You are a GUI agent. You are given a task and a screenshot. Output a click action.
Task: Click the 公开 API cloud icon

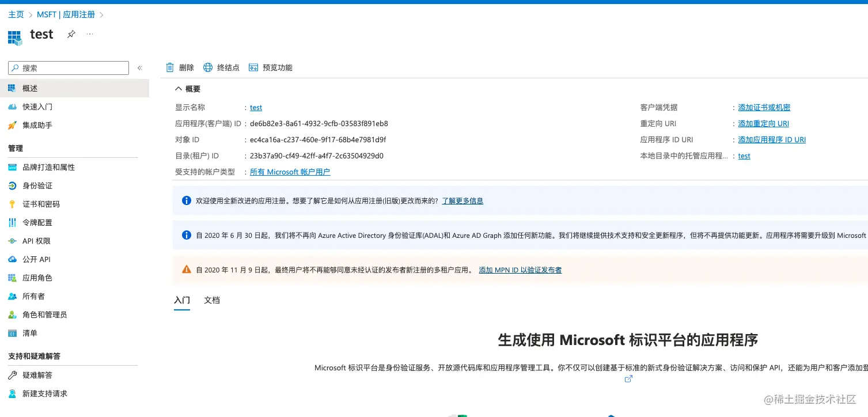click(12, 259)
